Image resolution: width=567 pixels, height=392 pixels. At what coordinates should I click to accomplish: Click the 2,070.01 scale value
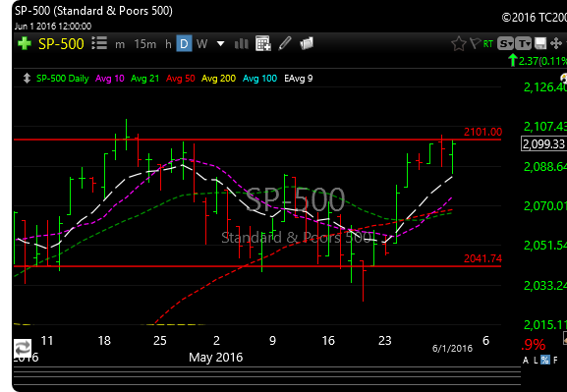click(545, 205)
